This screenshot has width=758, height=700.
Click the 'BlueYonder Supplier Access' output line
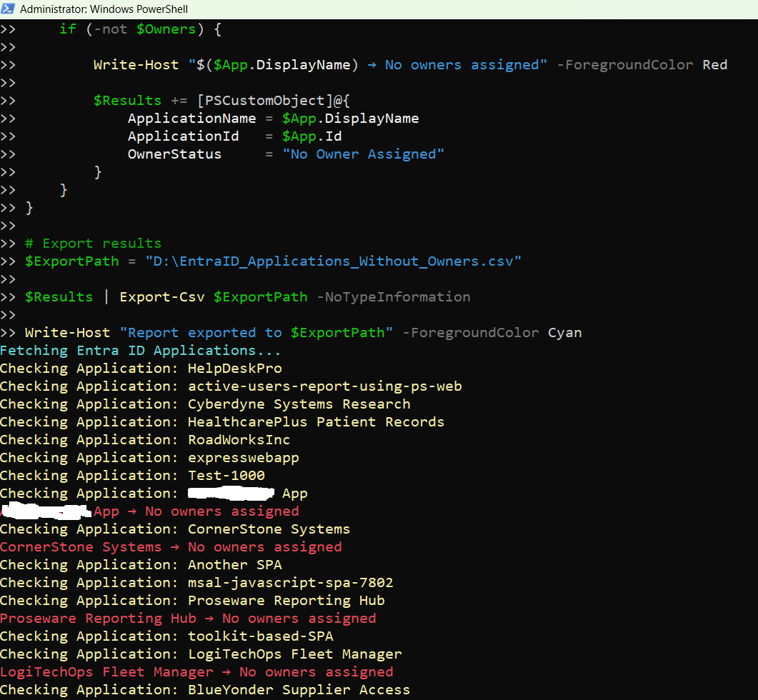(205, 690)
